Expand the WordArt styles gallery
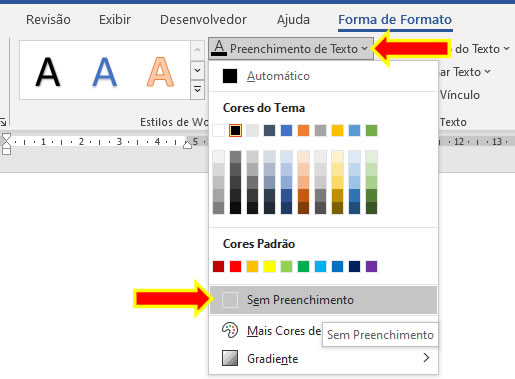This screenshot has width=515, height=379. (197, 90)
